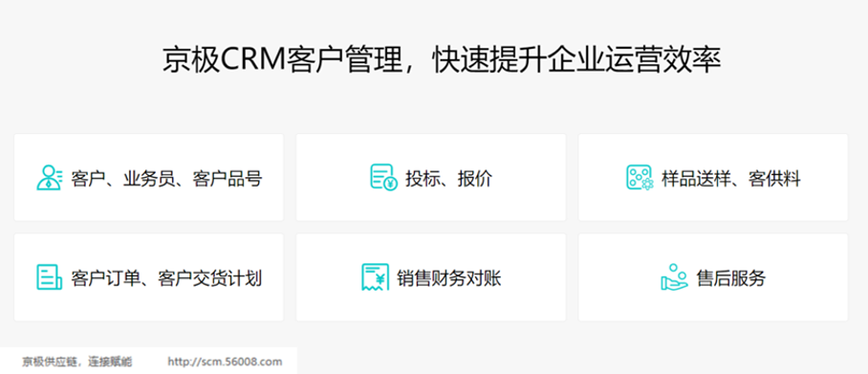Click the after-sales service hand icon
Image resolution: width=868 pixels, height=374 pixels.
(x=674, y=277)
